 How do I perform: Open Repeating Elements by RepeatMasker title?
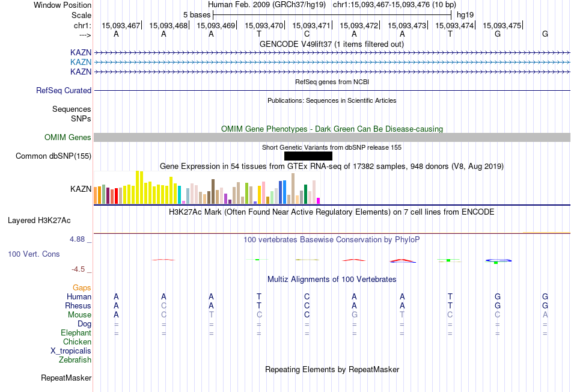tap(332, 369)
